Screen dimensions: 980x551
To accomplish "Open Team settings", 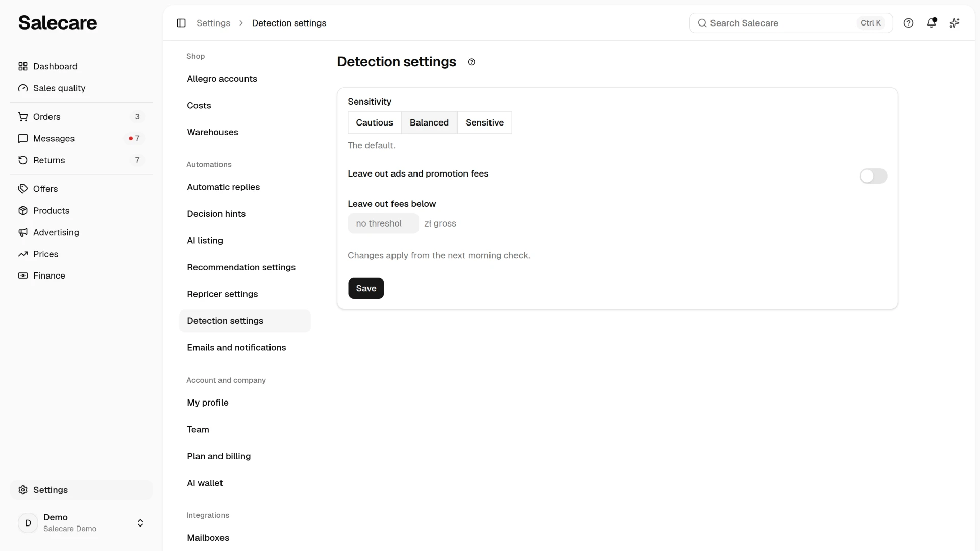I will click(x=245, y=430).
